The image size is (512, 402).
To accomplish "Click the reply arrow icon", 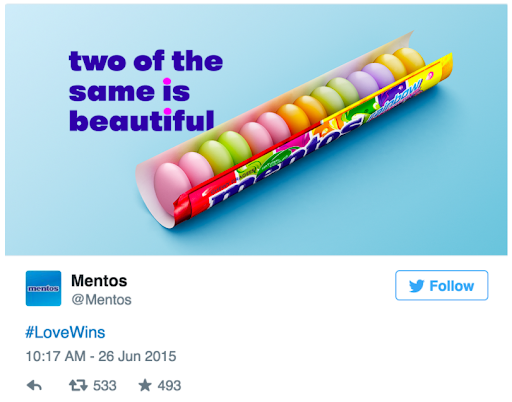I will [34, 385].
